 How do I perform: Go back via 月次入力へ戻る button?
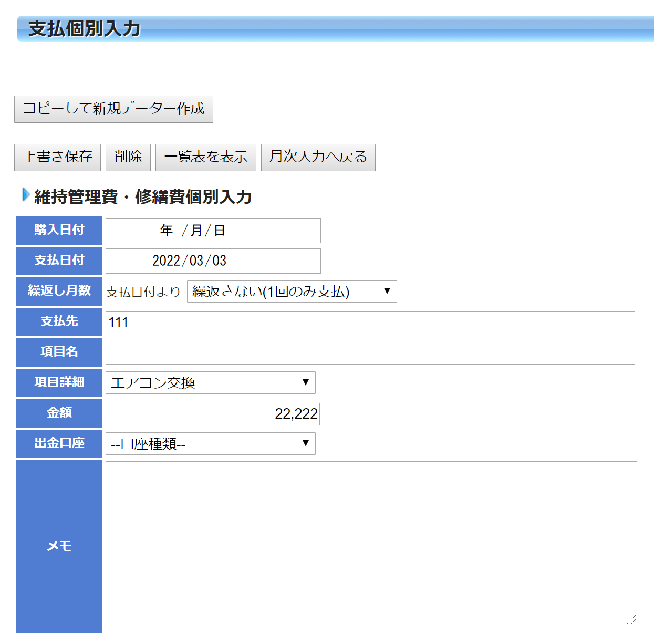pyautogui.click(x=318, y=157)
